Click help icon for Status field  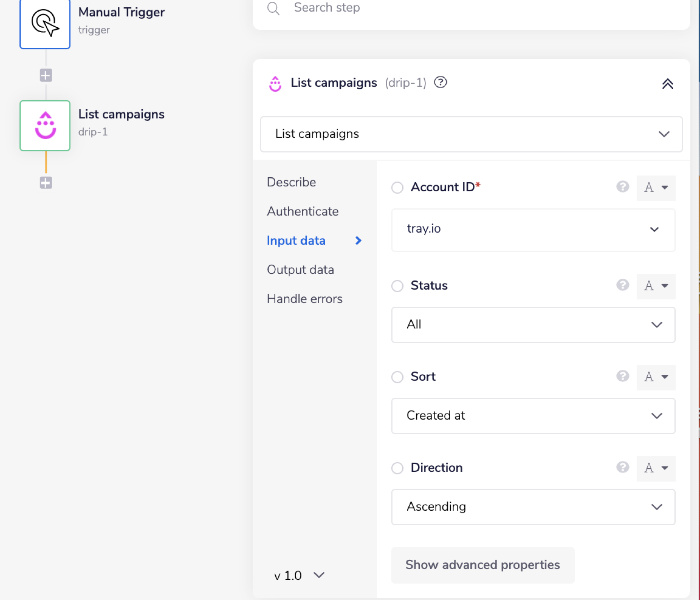[x=622, y=285]
